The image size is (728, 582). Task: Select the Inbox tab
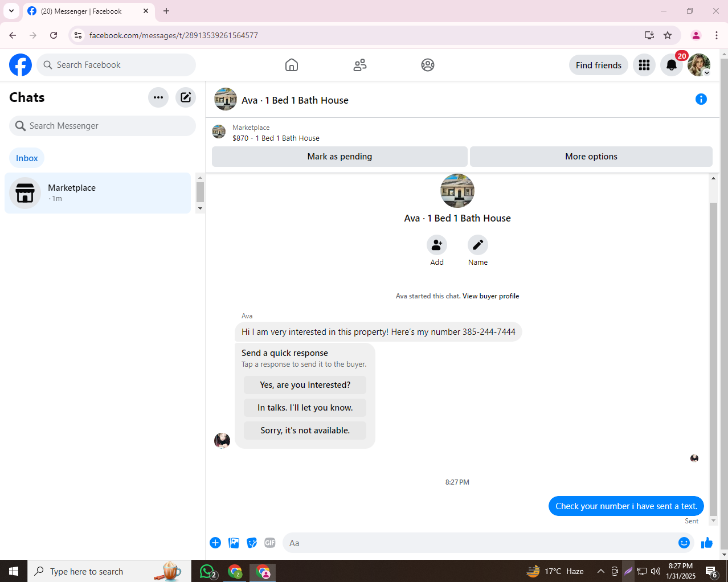27,158
